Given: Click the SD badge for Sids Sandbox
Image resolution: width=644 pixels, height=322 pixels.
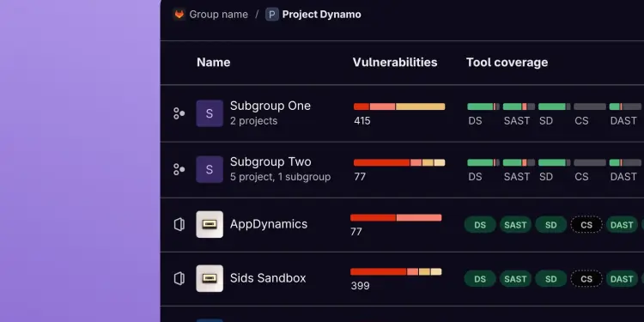Looking at the screenshot, I should pos(550,279).
